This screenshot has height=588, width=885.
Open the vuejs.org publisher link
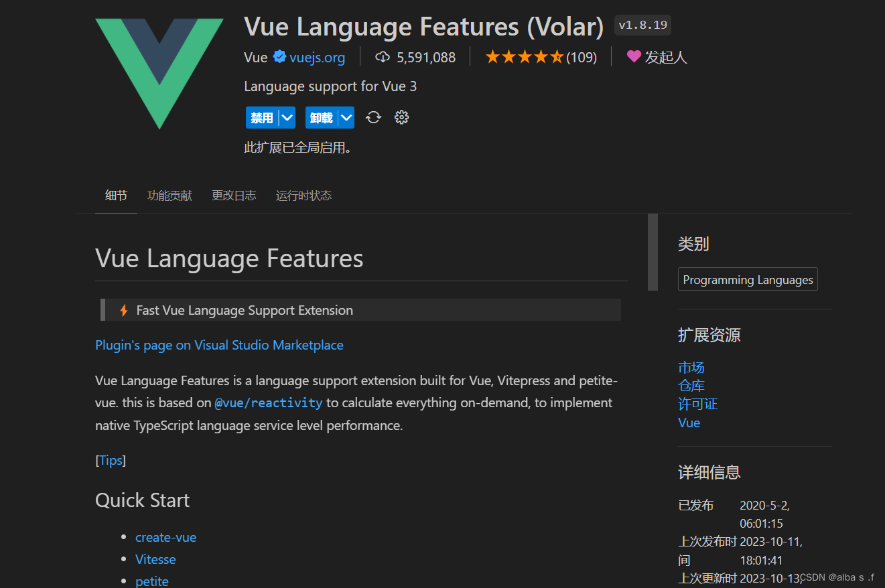(317, 57)
